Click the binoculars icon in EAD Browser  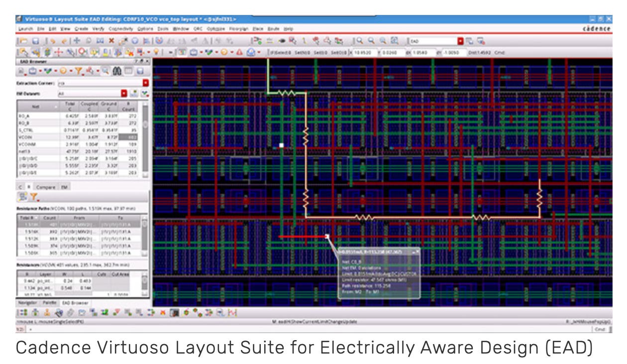(117, 71)
